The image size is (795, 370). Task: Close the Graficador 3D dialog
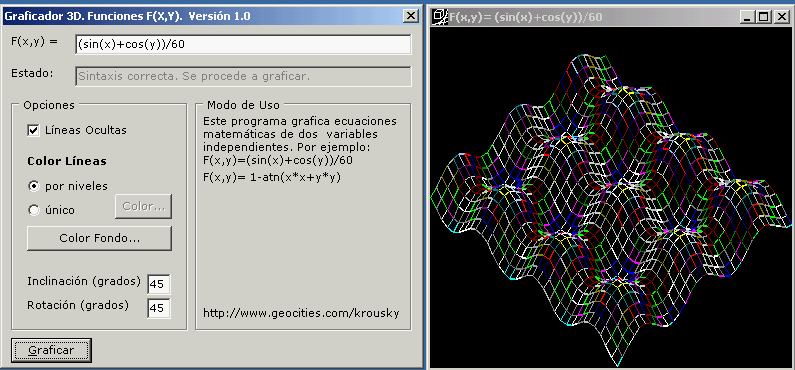tap(411, 16)
